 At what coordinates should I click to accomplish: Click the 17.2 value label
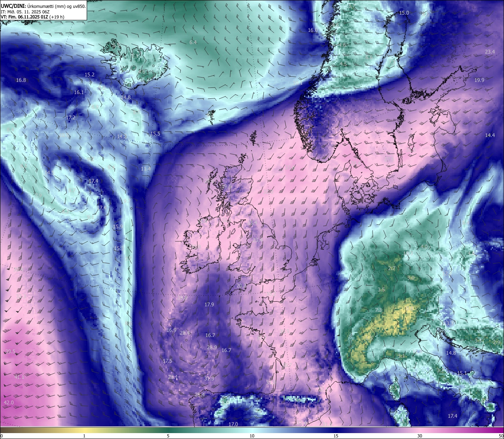coord(71,118)
